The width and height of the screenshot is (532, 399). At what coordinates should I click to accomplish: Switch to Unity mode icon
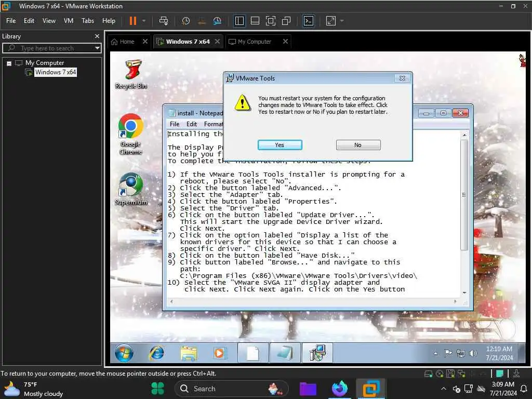click(x=286, y=21)
